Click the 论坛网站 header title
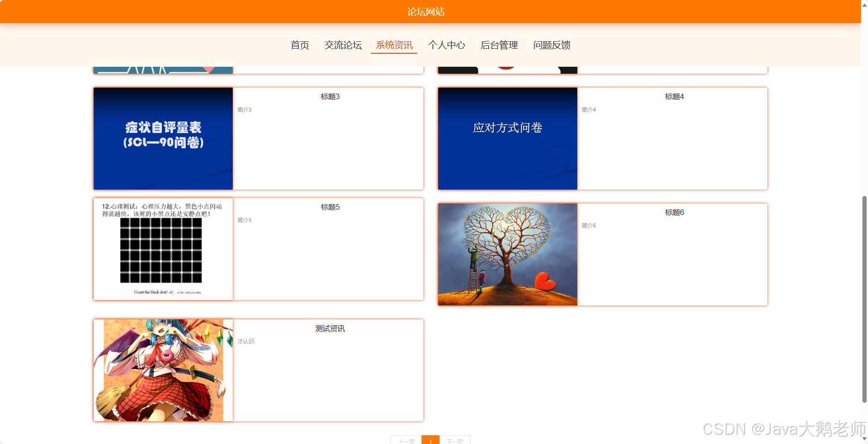The width and height of the screenshot is (868, 444). (x=426, y=12)
